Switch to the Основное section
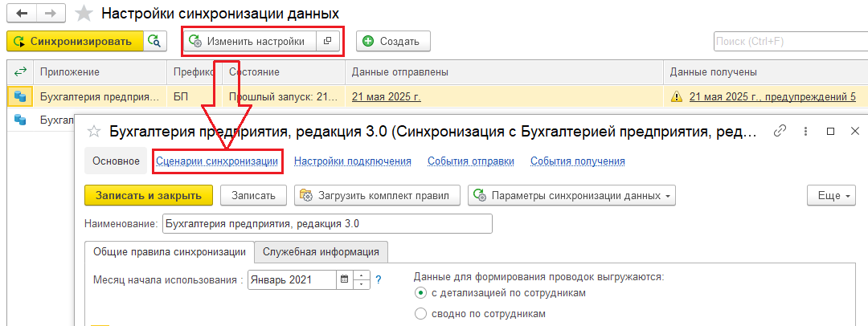 (116, 161)
